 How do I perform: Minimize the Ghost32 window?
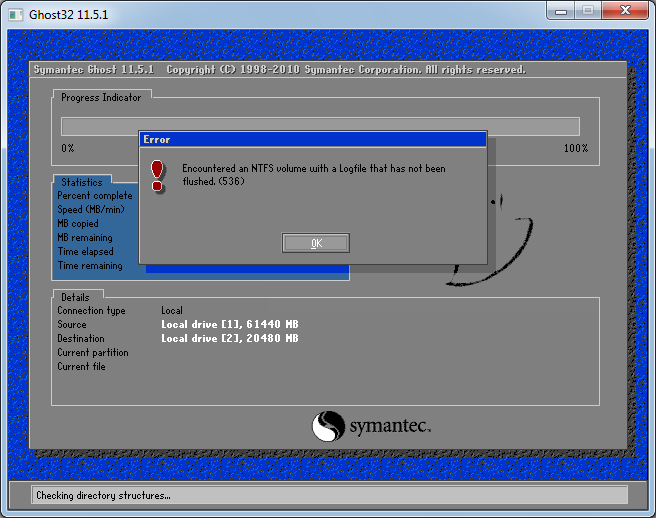561,11
